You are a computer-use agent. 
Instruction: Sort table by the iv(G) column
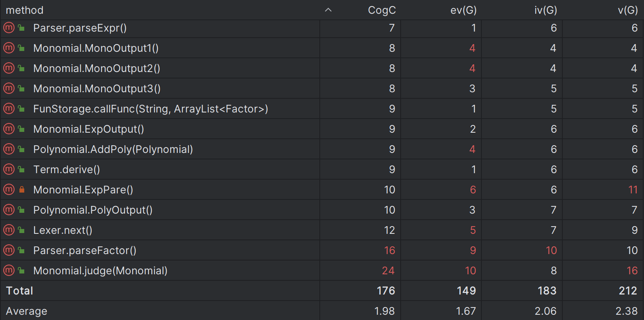click(x=545, y=10)
